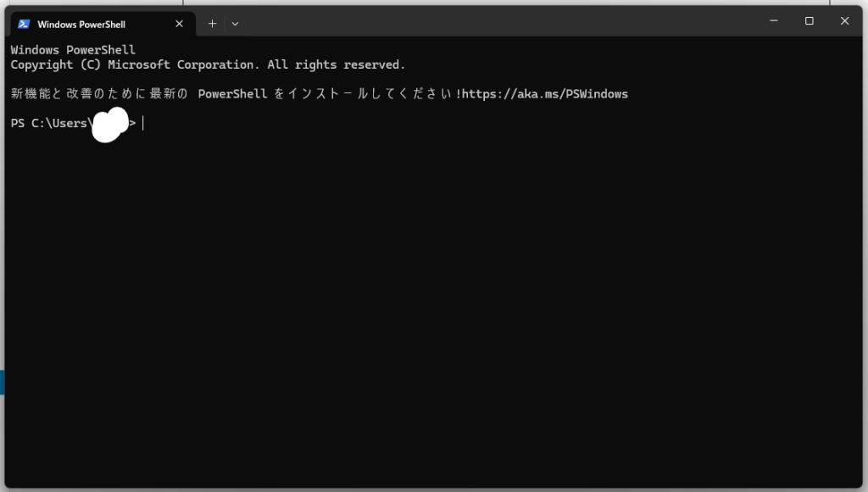Click the blue item behind the window's left edge

pyautogui.click(x=2, y=382)
